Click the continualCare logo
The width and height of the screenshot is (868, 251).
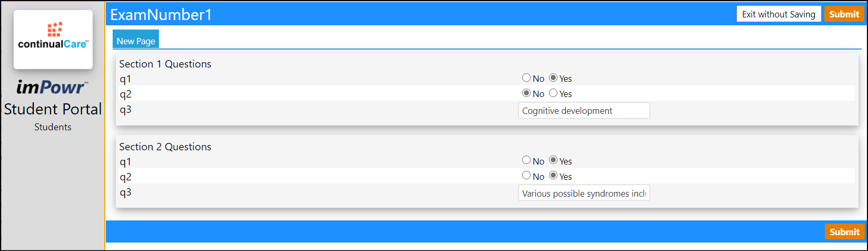pyautogui.click(x=53, y=40)
